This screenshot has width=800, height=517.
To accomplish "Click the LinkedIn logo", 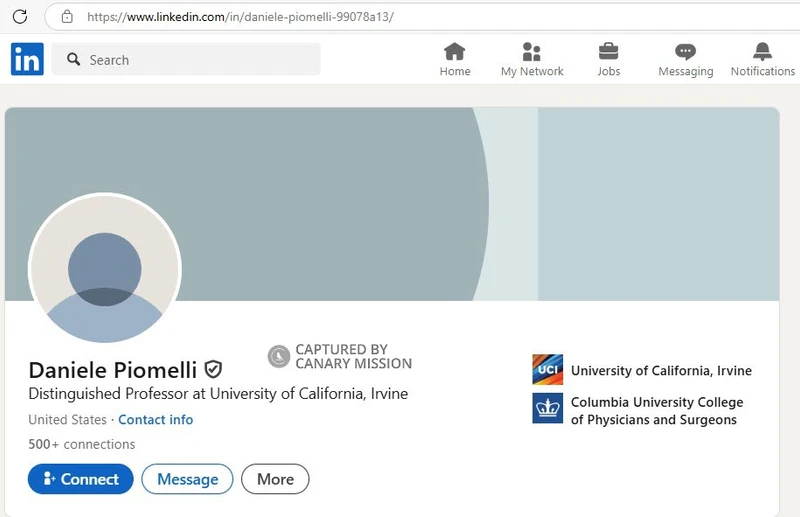I will (27, 59).
